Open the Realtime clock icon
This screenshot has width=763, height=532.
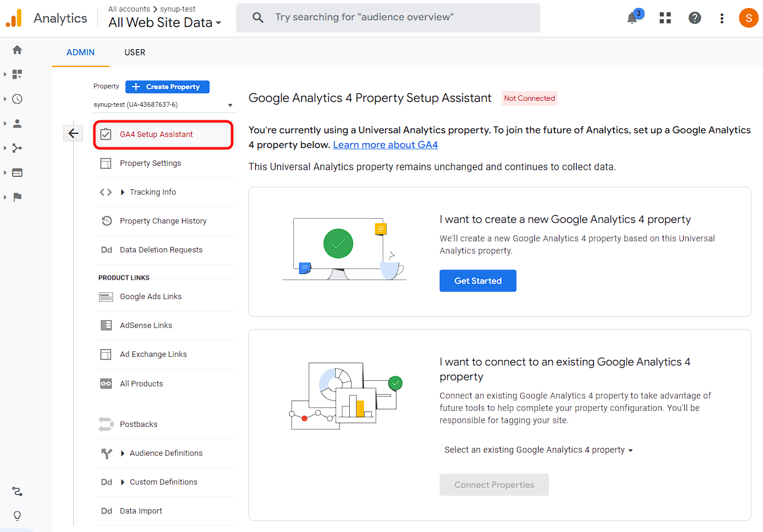(x=17, y=99)
